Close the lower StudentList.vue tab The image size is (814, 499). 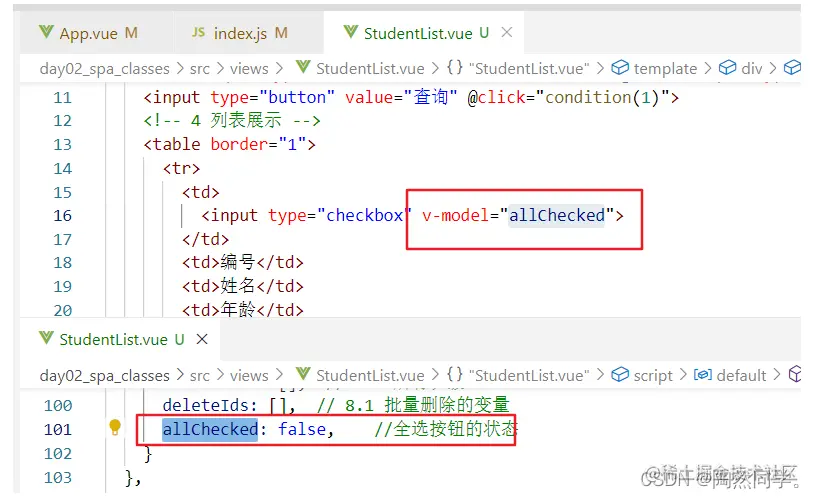point(202,339)
